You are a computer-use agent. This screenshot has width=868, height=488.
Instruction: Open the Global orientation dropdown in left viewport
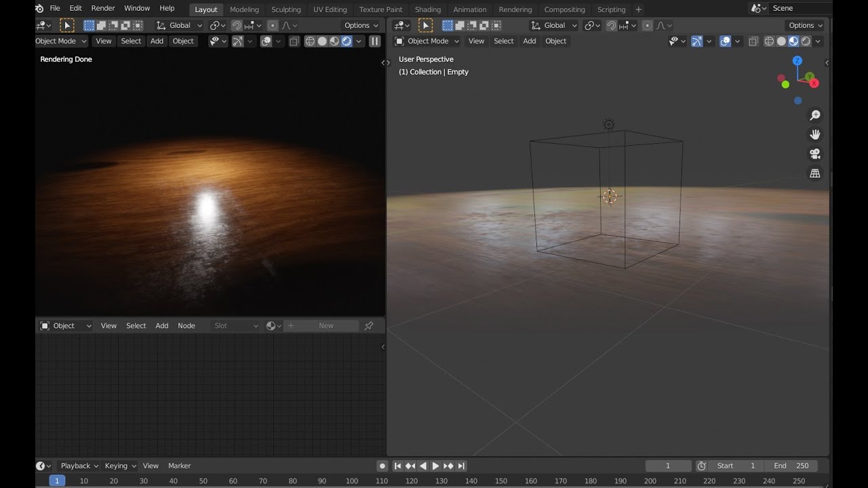(x=180, y=25)
